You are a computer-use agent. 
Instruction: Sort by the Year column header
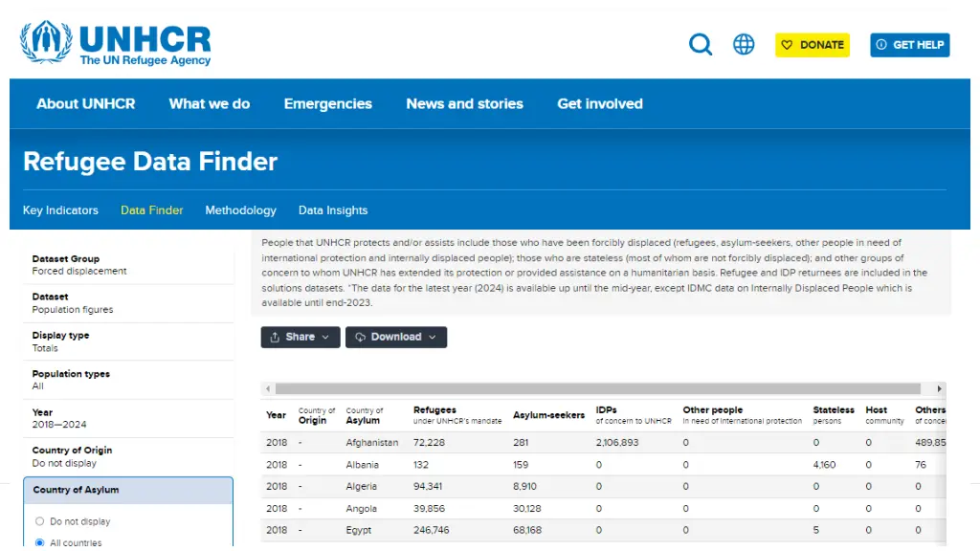point(276,415)
